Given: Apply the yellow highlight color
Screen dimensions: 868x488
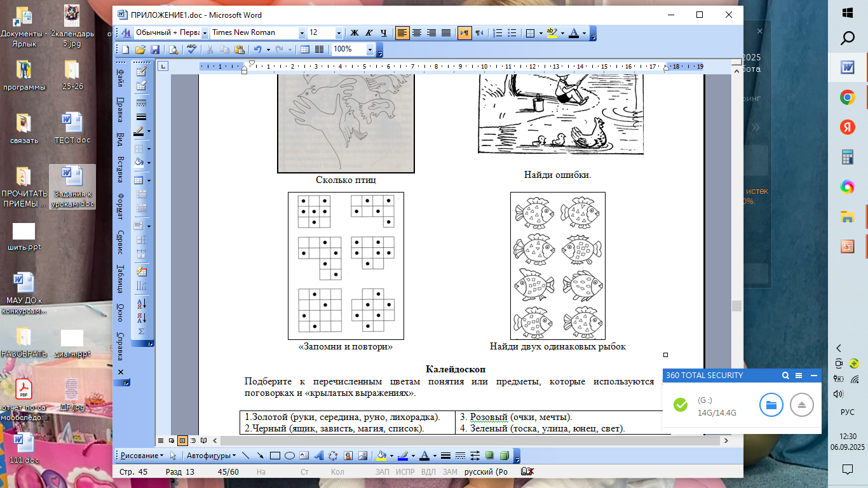Looking at the screenshot, I should (550, 33).
